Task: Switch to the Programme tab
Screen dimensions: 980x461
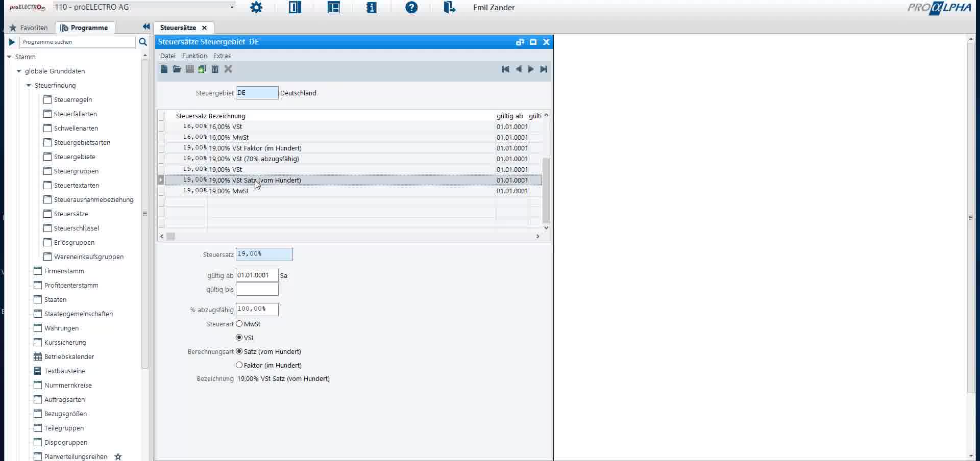Action: (x=85, y=28)
